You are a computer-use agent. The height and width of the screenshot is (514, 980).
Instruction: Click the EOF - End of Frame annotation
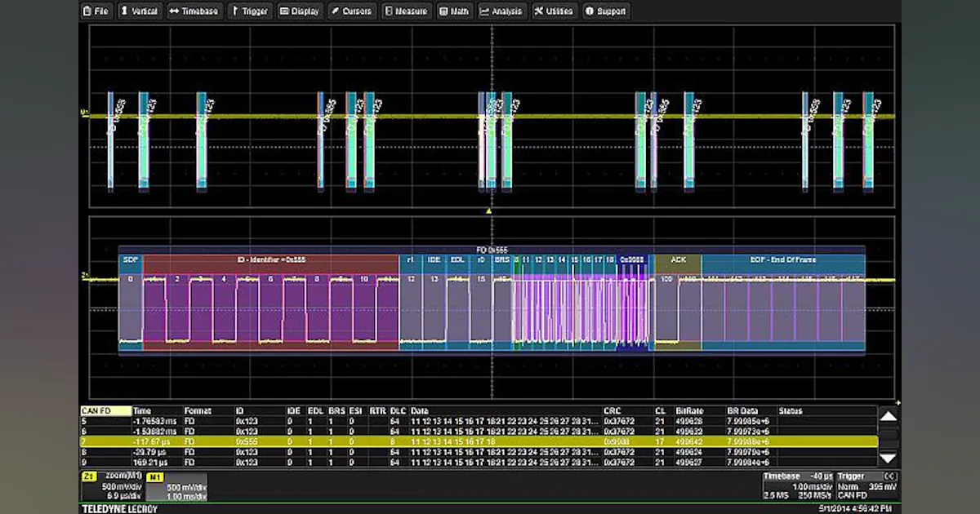click(x=783, y=259)
